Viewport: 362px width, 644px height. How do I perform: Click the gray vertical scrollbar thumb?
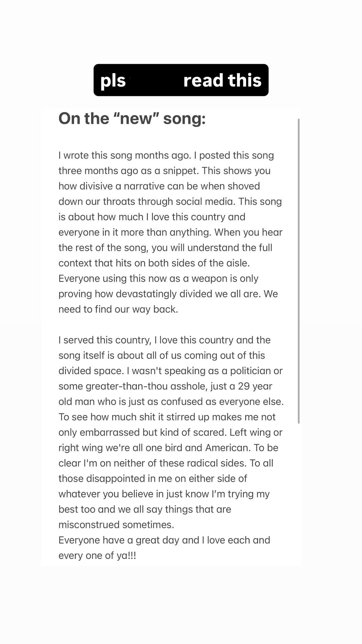[299, 271]
